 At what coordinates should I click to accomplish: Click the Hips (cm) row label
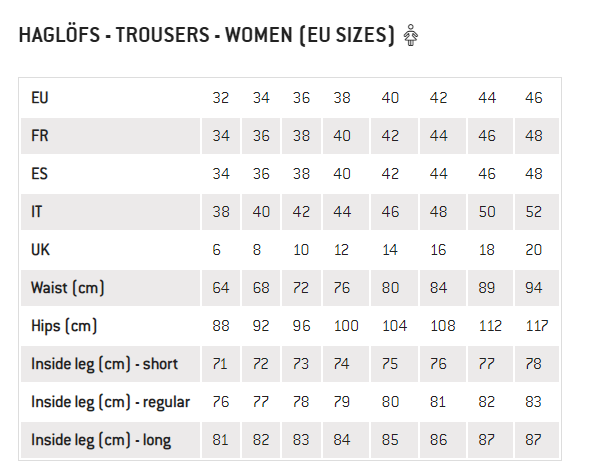64,326
